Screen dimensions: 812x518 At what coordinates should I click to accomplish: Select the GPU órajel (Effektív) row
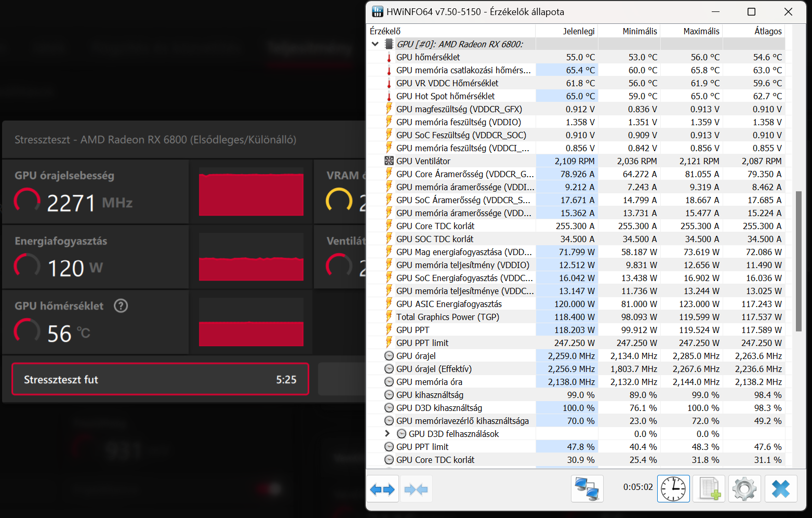(576, 369)
